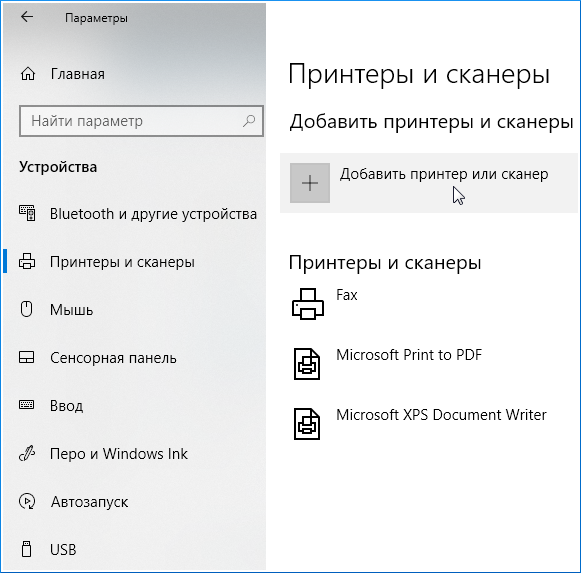Click the pen icon for Windows Ink
Image resolution: width=581 pixels, height=573 pixels.
(x=27, y=453)
